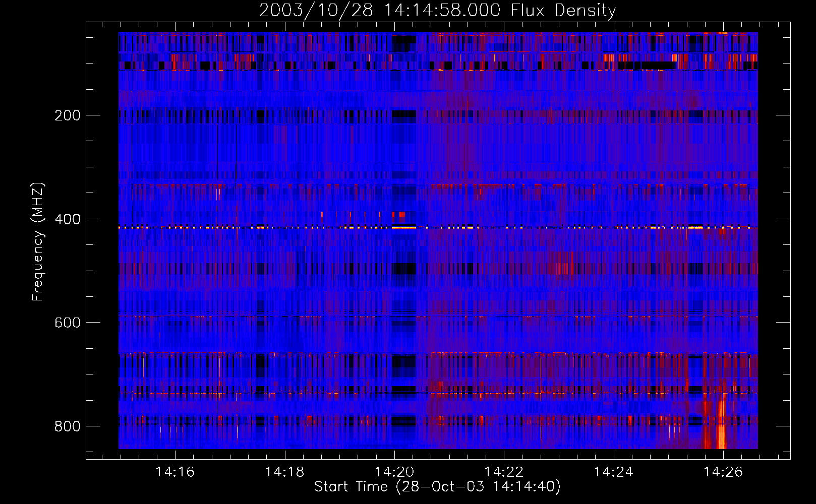Click the plot title '2003/10/28 14:14:58.000 Flux Density'
816x504 pixels.
(x=437, y=10)
